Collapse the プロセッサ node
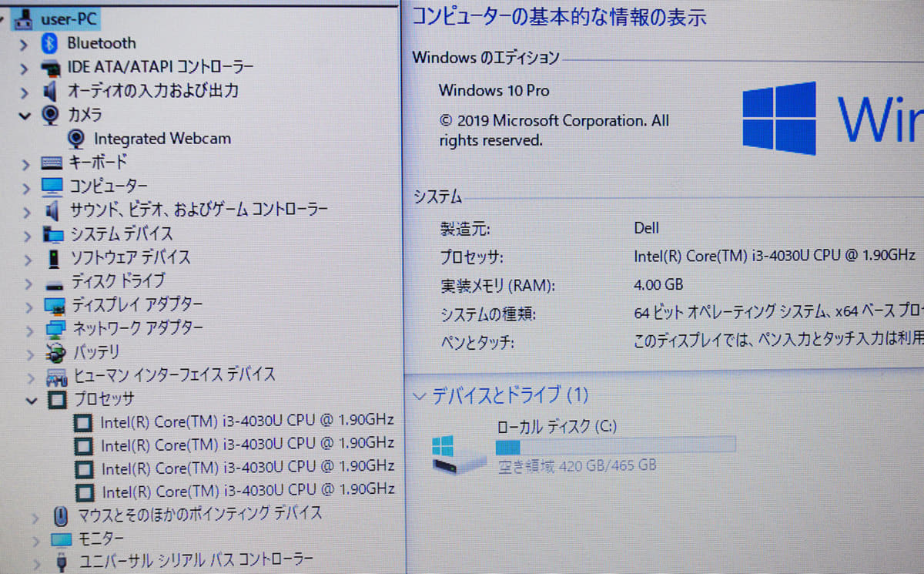This screenshot has height=574, width=924. point(32,400)
